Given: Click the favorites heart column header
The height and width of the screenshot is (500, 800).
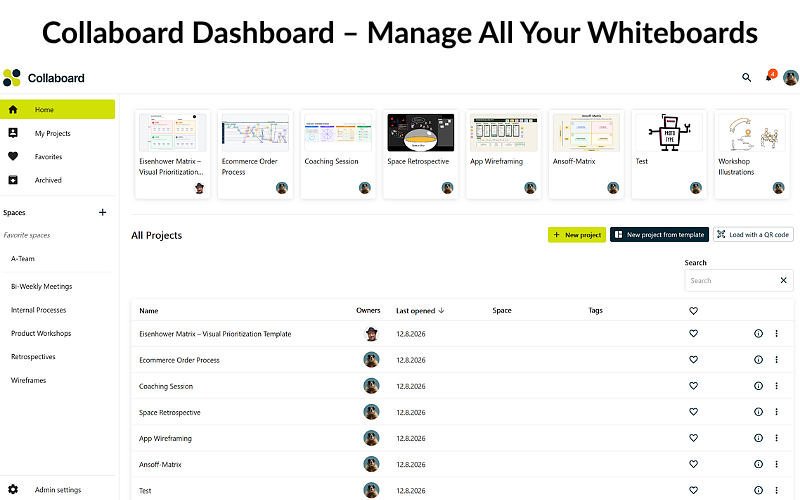Looking at the screenshot, I should coord(693,311).
